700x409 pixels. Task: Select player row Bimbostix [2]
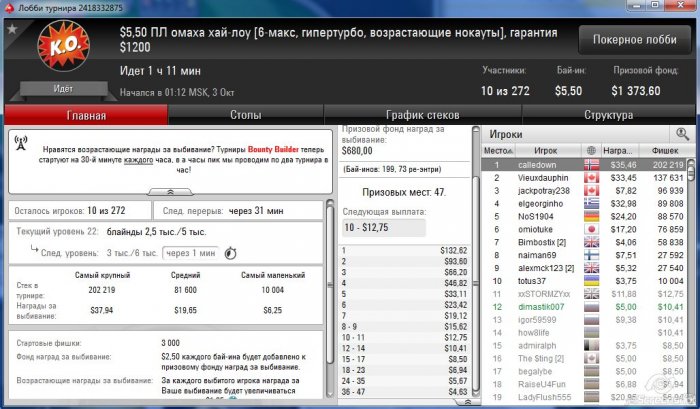pyautogui.click(x=584, y=242)
